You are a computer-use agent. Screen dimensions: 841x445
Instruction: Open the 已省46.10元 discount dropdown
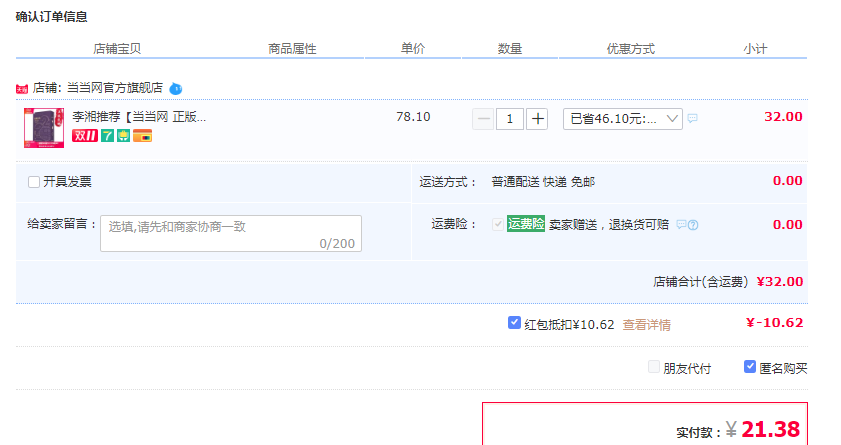pyautogui.click(x=623, y=119)
